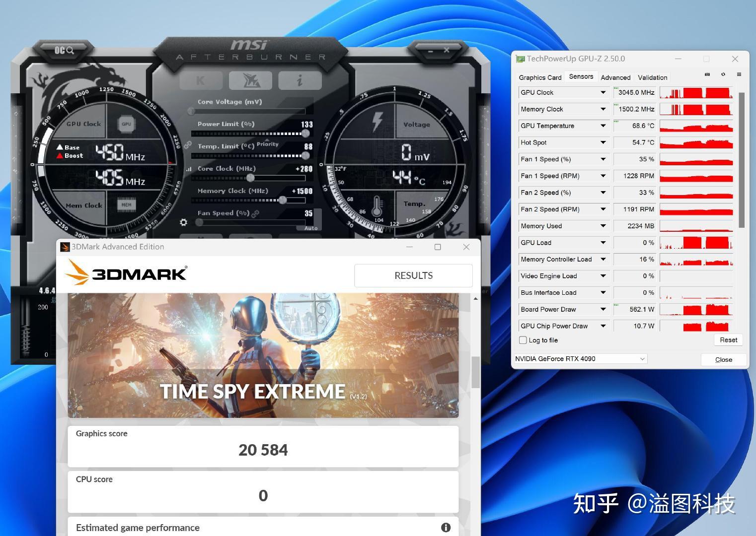Enable the Log to file checkbox
This screenshot has width=756, height=536.
pyautogui.click(x=523, y=340)
